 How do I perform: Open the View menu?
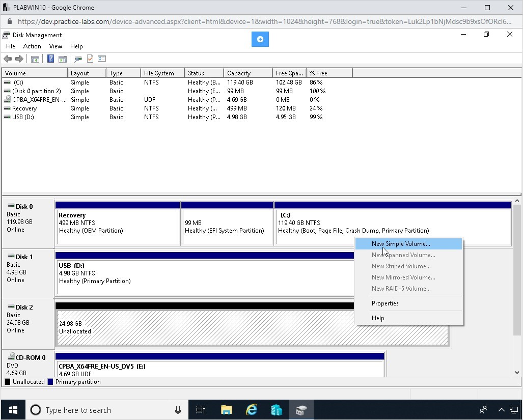coord(56,46)
